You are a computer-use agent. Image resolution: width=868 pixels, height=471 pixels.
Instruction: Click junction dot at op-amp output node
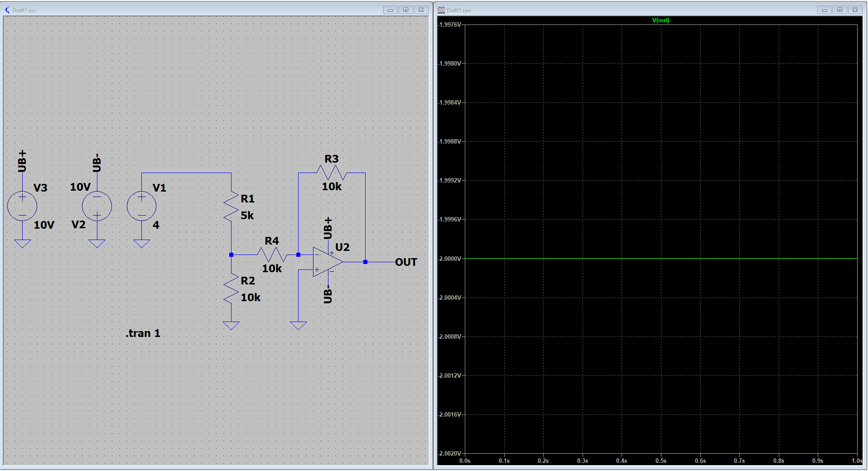pos(365,262)
